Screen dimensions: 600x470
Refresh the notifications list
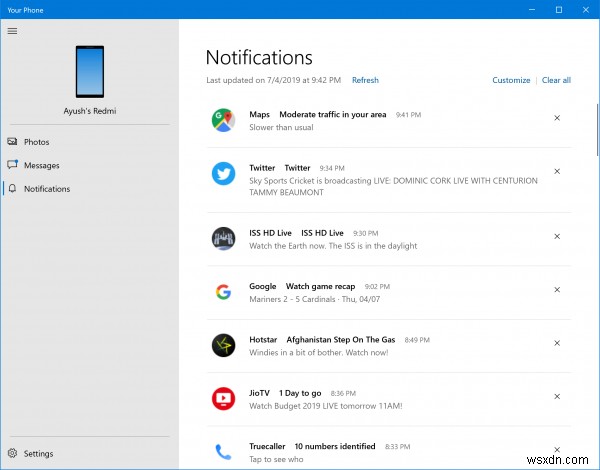pos(365,80)
